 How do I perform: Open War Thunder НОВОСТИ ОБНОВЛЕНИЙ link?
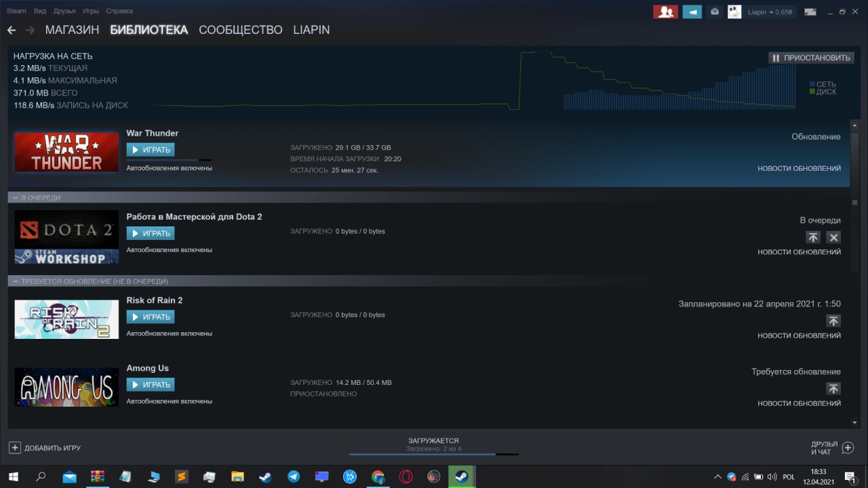pos(799,168)
